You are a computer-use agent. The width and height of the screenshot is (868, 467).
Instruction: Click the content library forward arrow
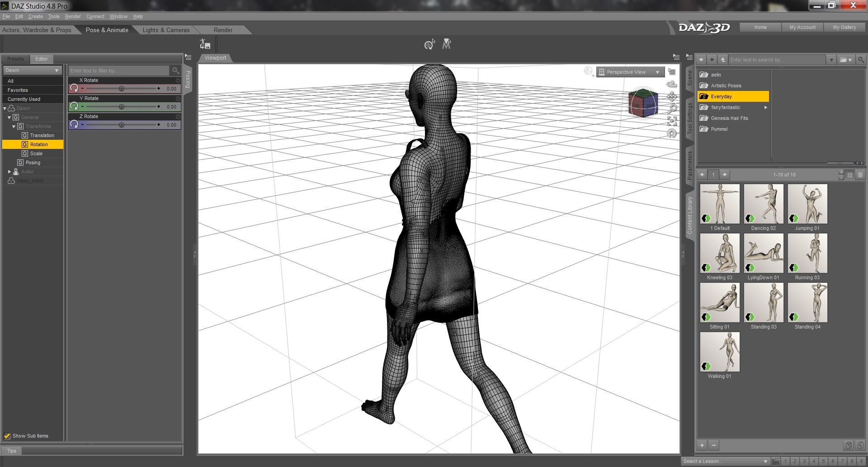(x=712, y=60)
